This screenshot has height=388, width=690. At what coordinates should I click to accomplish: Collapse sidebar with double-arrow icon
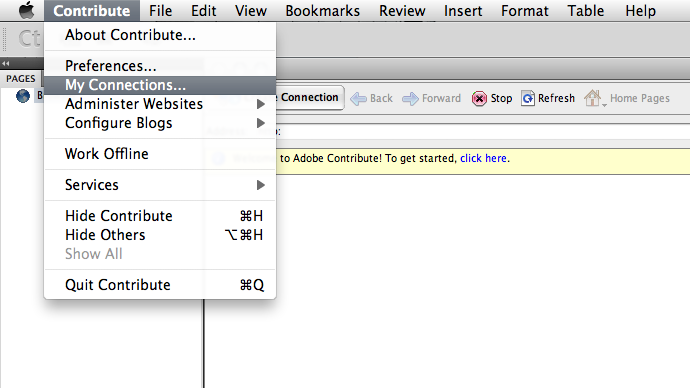[x=5, y=63]
